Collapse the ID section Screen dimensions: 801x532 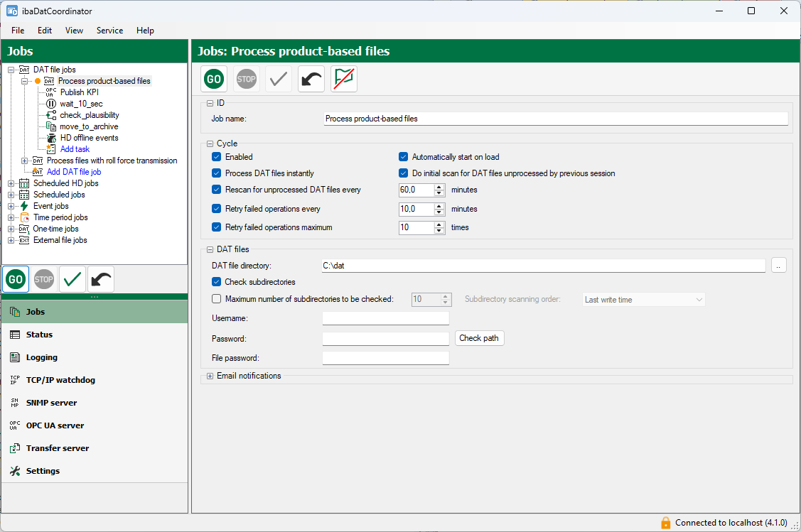(210, 103)
